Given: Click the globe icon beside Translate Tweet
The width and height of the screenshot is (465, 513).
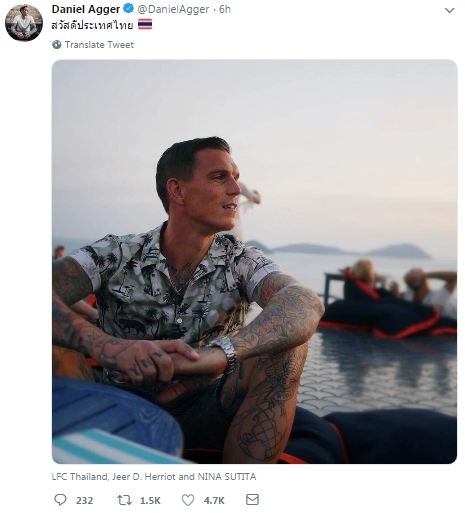Looking at the screenshot, I should 57,44.
